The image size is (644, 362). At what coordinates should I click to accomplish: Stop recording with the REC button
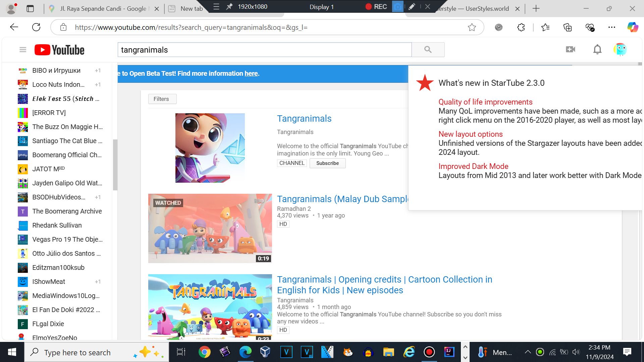pos(376,7)
